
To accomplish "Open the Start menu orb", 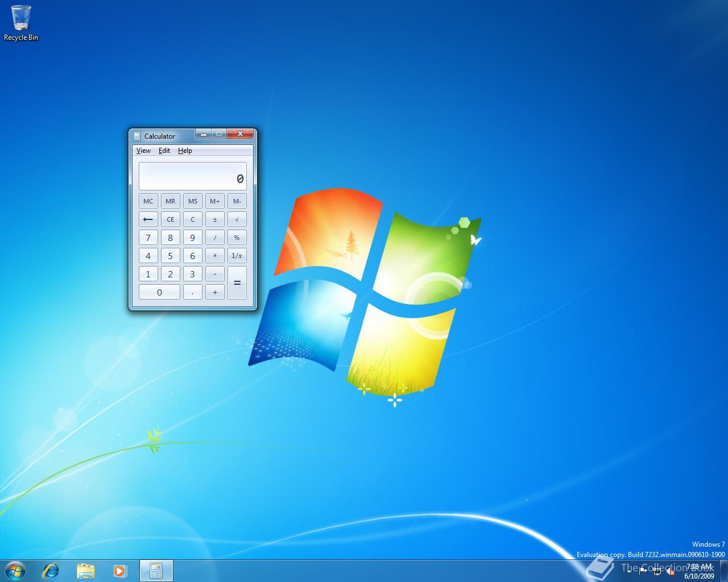I will click(x=15, y=571).
